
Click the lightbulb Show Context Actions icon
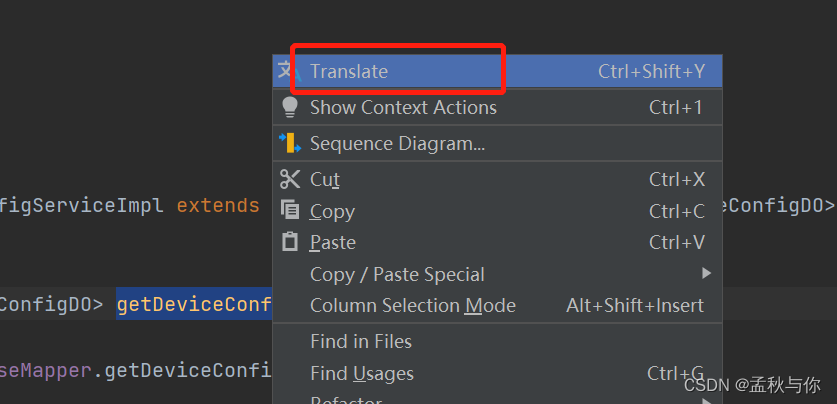coord(290,107)
